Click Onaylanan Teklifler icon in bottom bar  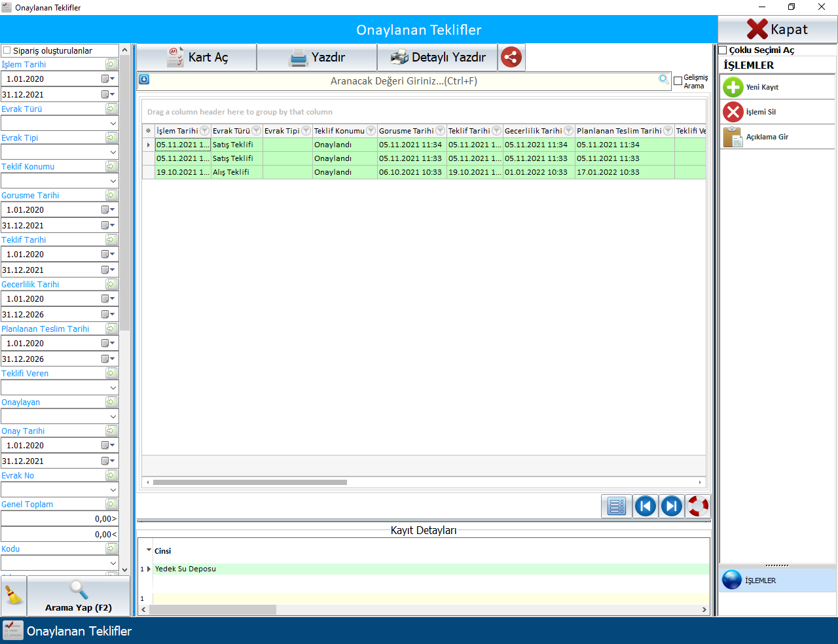(13, 631)
